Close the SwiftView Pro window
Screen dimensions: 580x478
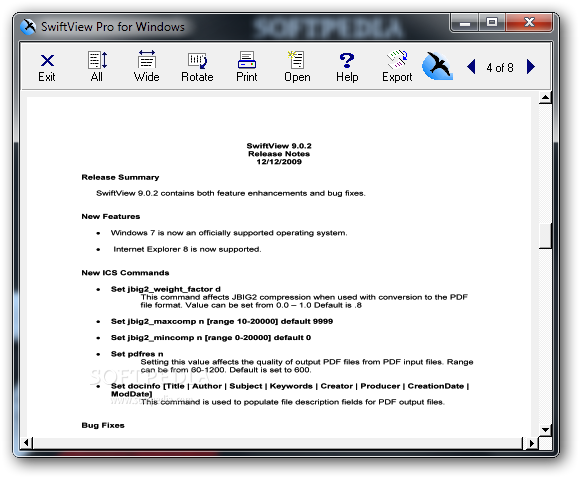[529, 23]
